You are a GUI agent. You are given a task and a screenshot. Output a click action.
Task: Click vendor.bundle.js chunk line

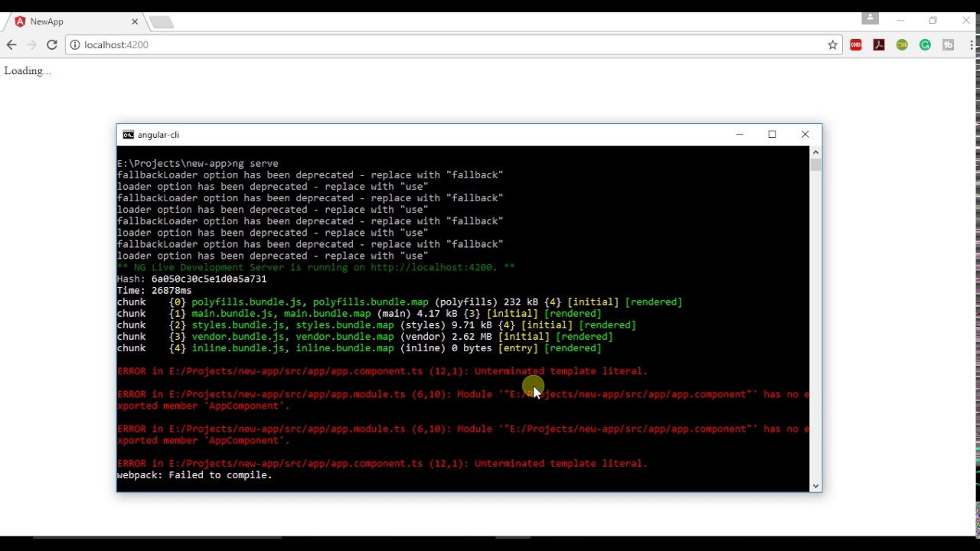(364, 337)
